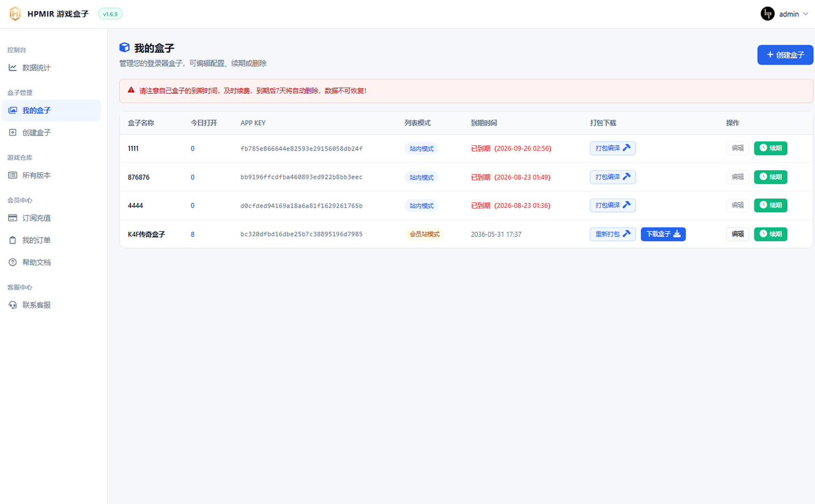The height and width of the screenshot is (504, 815).
Task: Click the APP KEY of box 4444
Action: [x=301, y=206]
